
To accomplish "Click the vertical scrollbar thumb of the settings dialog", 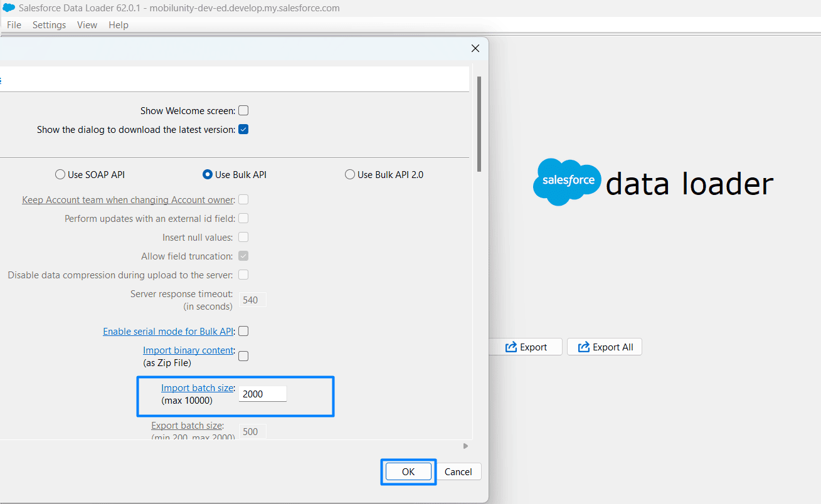I will coord(479,123).
